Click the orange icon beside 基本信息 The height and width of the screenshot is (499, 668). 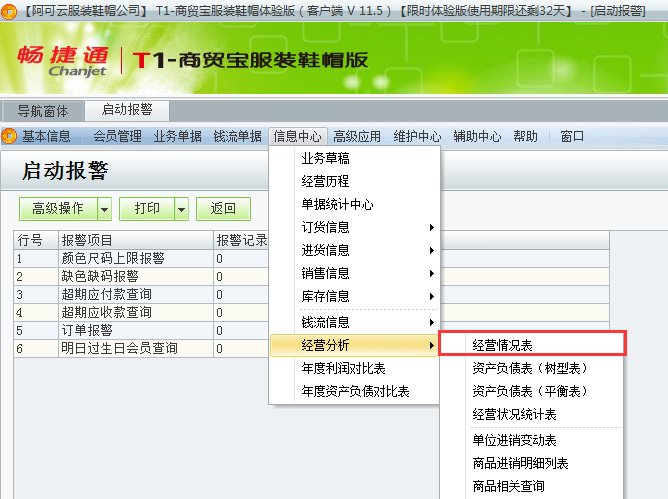point(9,136)
